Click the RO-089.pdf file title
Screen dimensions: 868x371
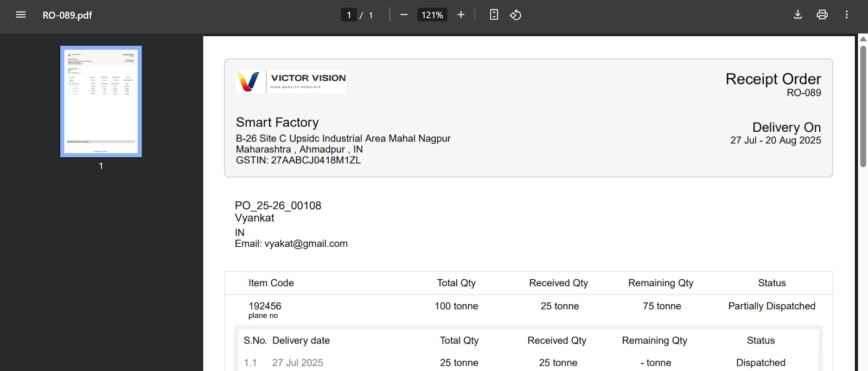(x=67, y=15)
